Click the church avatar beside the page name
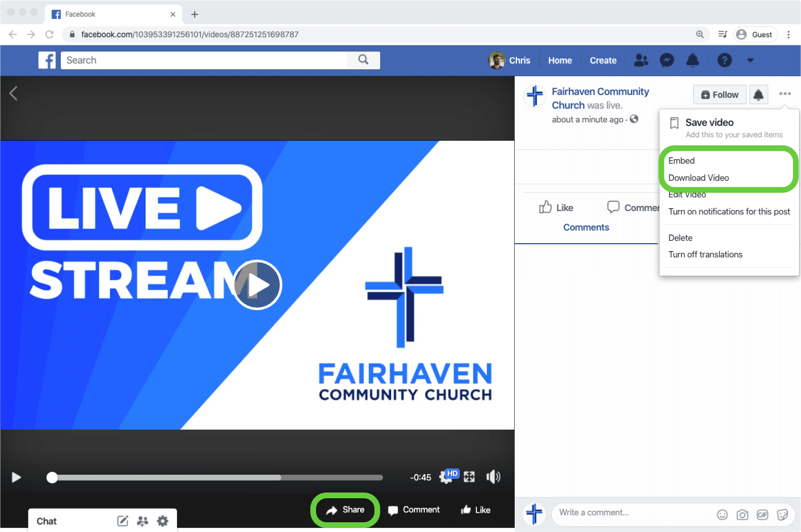This screenshot has width=801, height=532. coord(535,96)
